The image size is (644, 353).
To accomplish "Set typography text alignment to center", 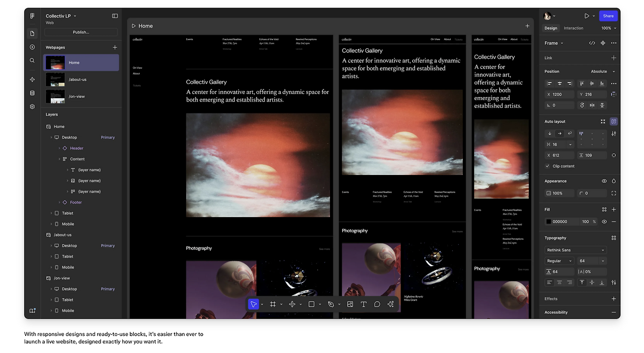I will pos(559,283).
